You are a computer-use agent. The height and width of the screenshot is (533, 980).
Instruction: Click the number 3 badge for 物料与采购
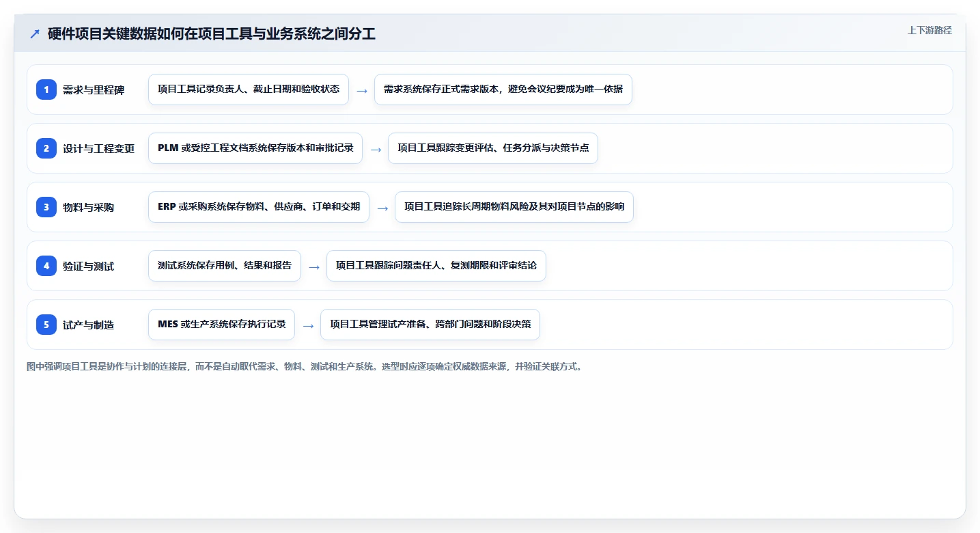46,207
